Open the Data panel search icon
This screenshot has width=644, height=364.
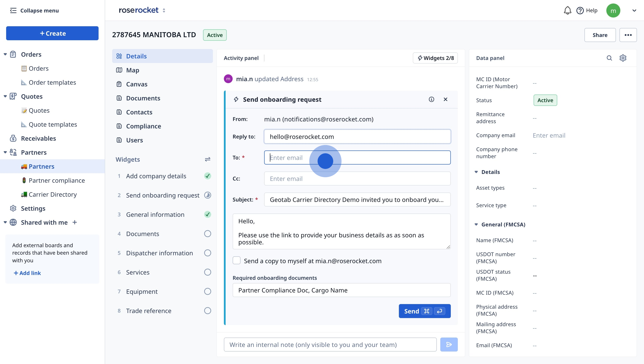coord(609,58)
